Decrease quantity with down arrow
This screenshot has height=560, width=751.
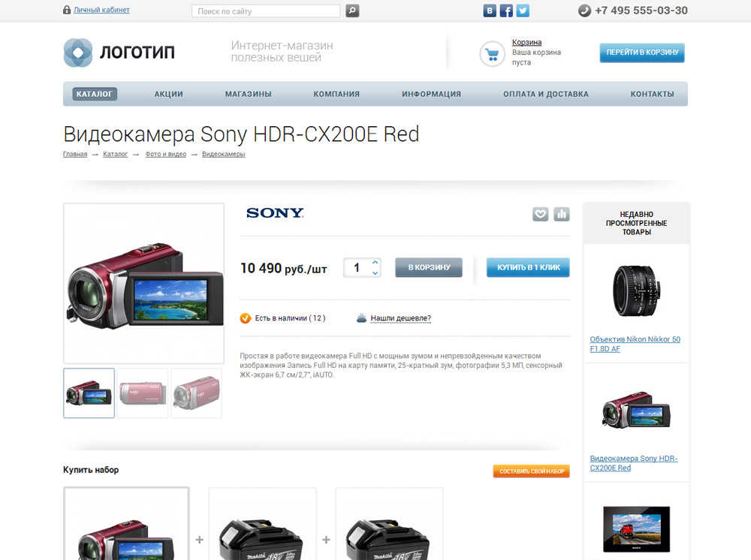tap(375, 272)
